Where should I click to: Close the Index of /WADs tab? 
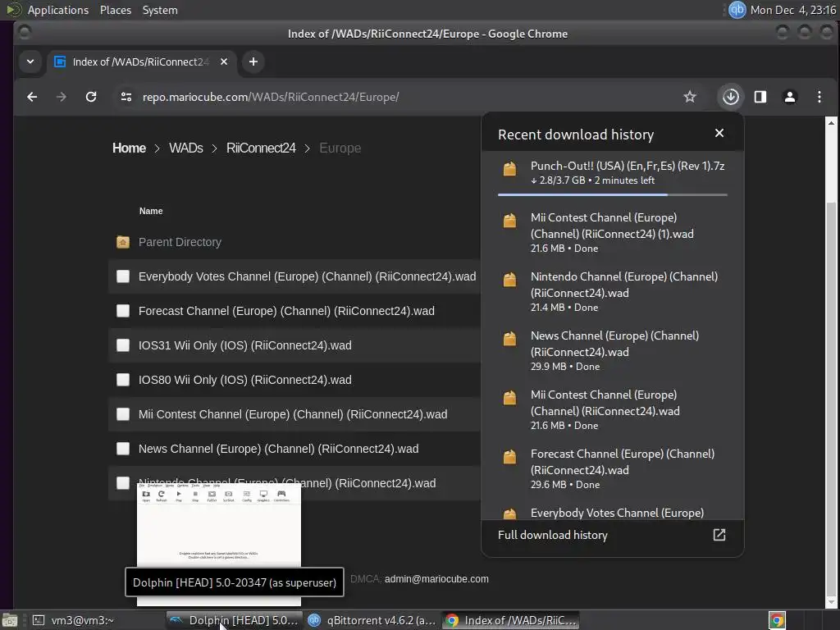point(224,62)
